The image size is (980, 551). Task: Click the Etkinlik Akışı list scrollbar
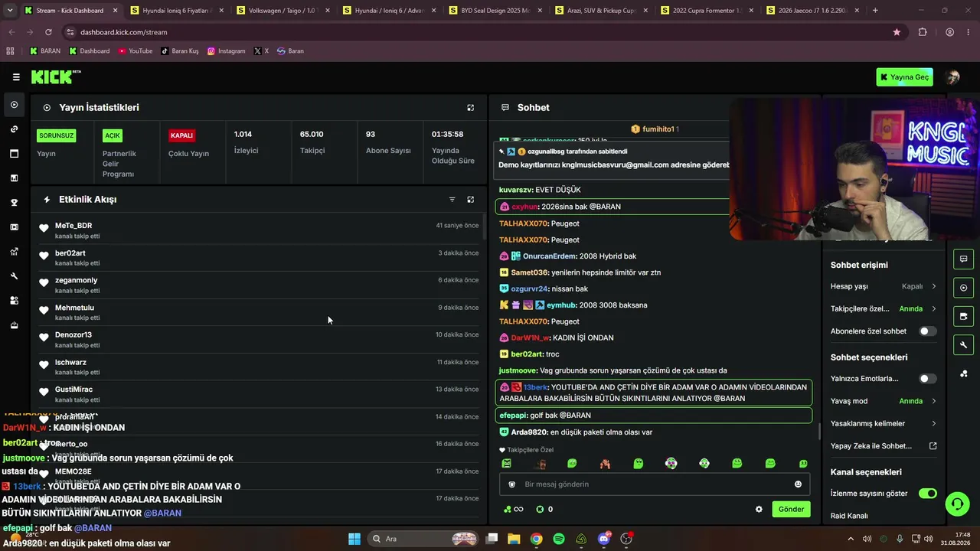(x=483, y=227)
